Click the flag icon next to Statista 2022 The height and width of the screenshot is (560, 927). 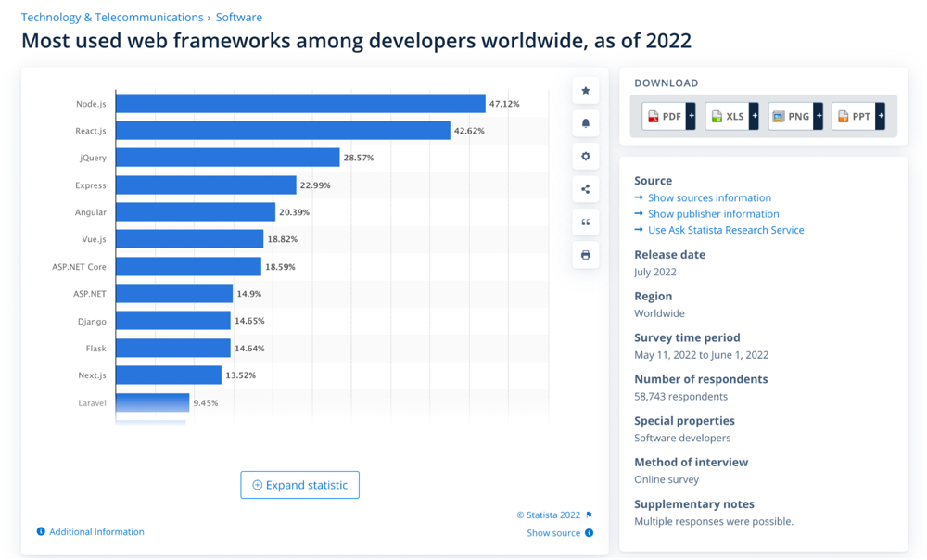point(589,515)
